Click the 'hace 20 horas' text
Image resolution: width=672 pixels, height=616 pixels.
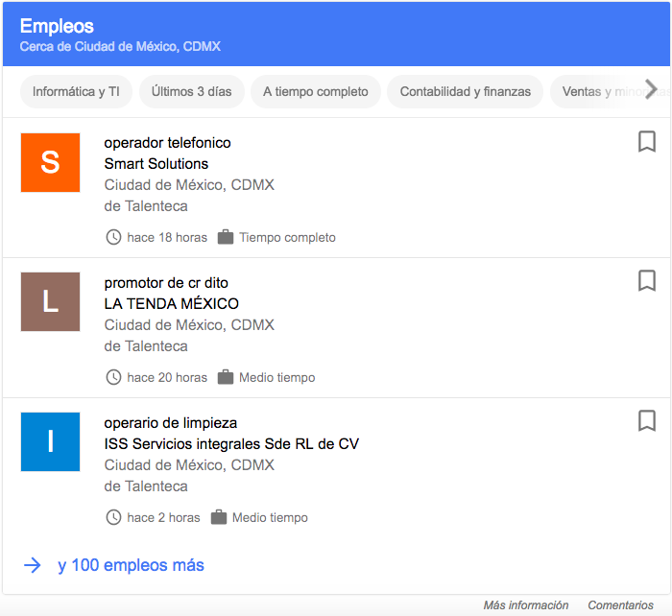coord(167,377)
